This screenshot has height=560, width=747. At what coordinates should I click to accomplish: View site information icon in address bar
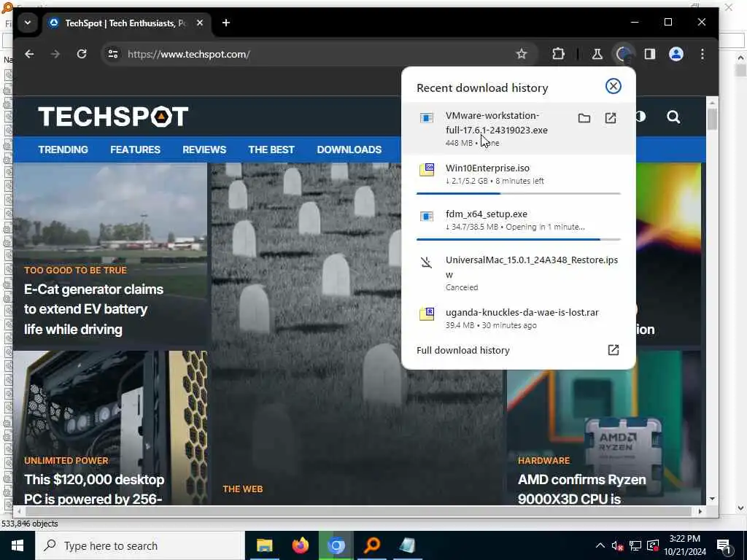tap(113, 54)
